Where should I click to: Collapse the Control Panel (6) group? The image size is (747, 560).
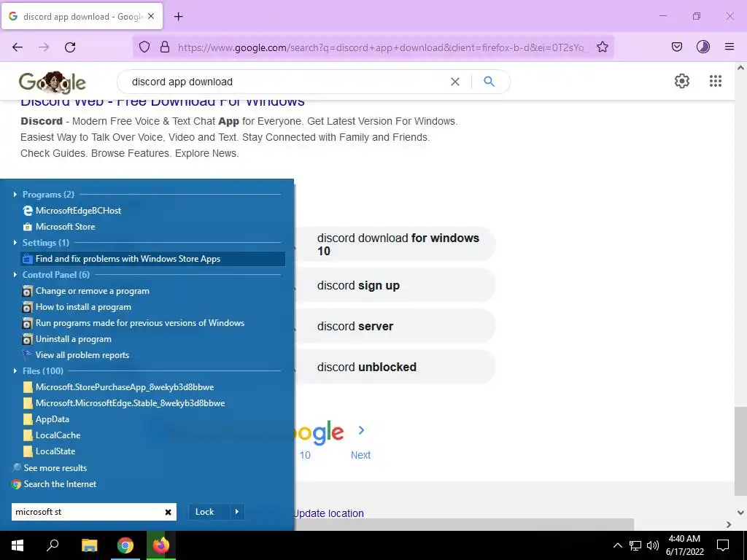click(15, 275)
